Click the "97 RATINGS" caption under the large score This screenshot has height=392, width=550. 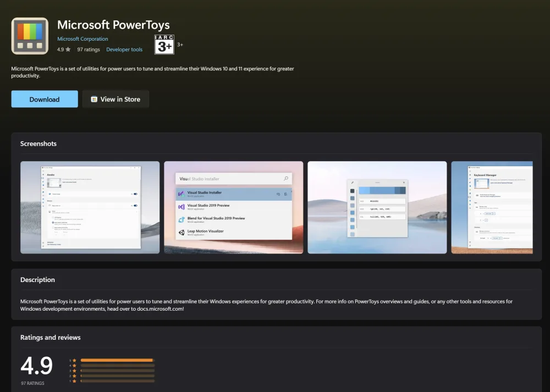32,383
